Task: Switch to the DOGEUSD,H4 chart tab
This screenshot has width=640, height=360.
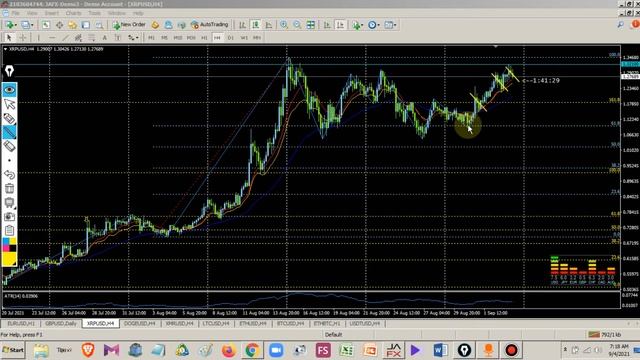Action: pos(140,323)
